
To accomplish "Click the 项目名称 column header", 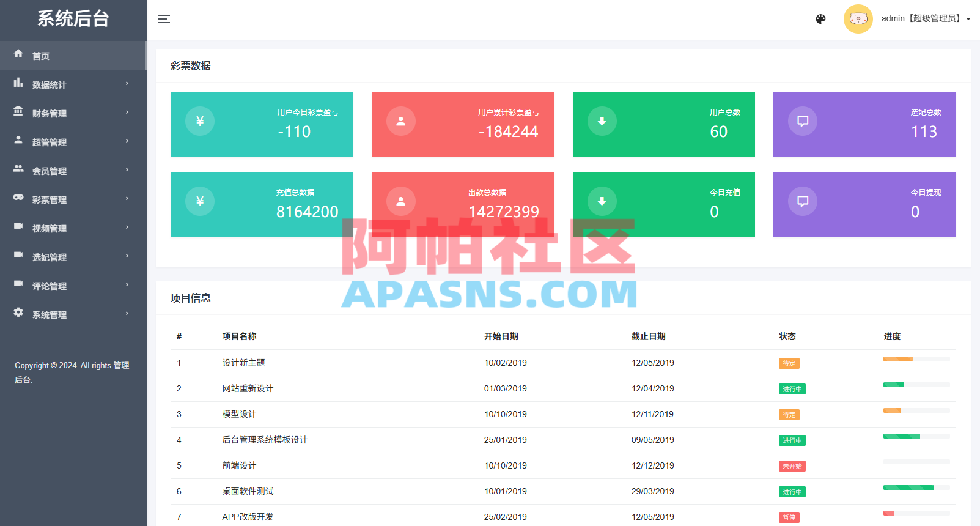I will tap(239, 336).
